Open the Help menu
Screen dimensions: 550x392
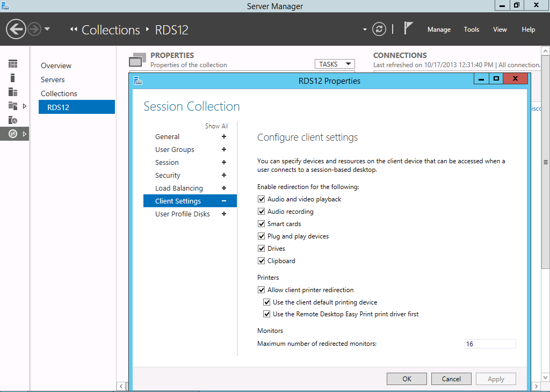[529, 30]
